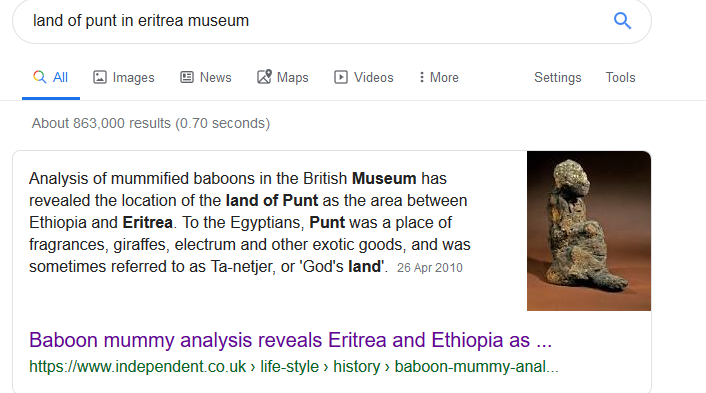This screenshot has width=706, height=393.
Task: Select the Images icon
Action: coord(100,77)
